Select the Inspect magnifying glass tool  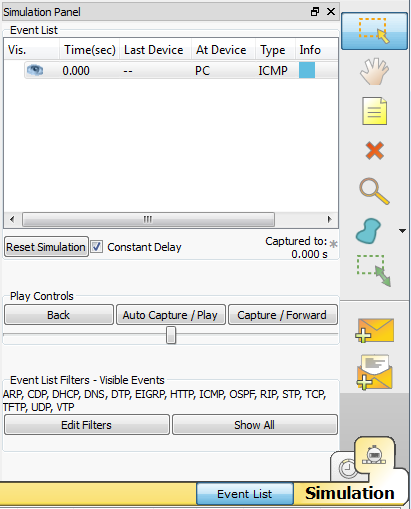tap(374, 191)
